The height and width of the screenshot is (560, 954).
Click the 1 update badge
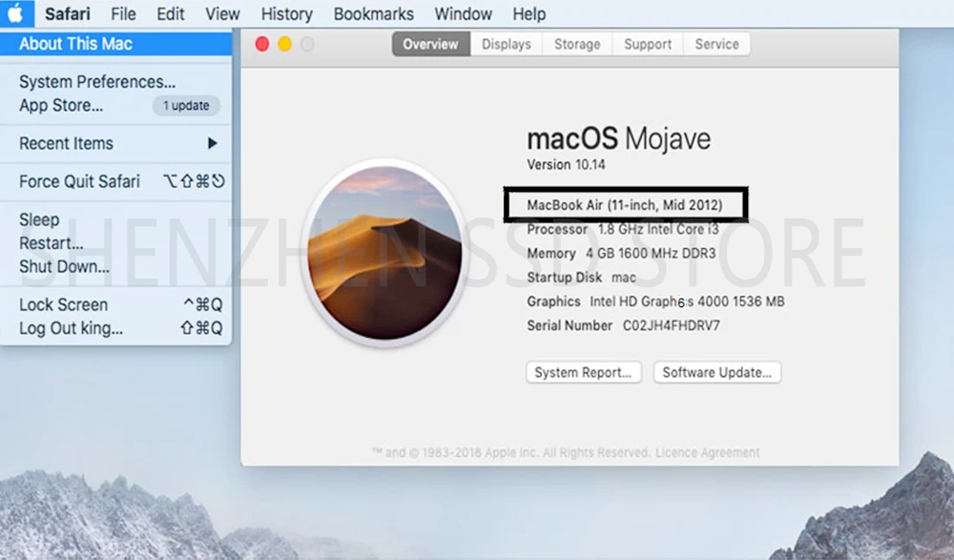pyautogui.click(x=186, y=105)
